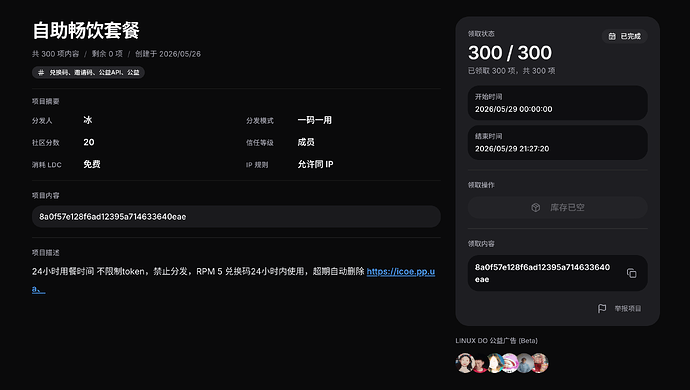
Task: Click the 项目描述 section heading
Action: (45, 253)
